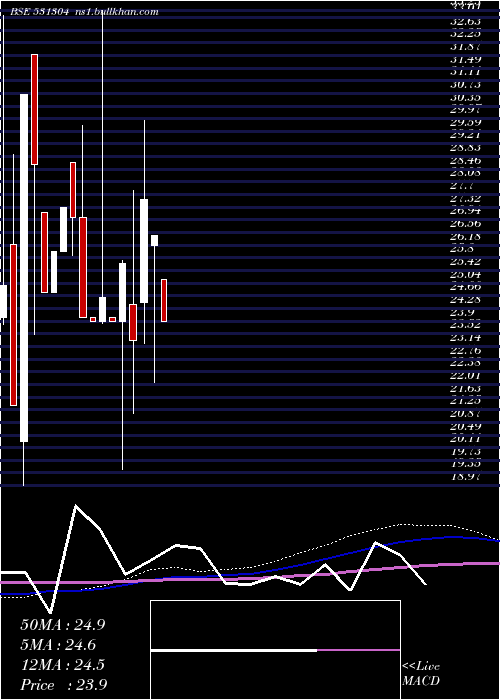Click the last red candlestick on the chart

[x=164, y=300]
